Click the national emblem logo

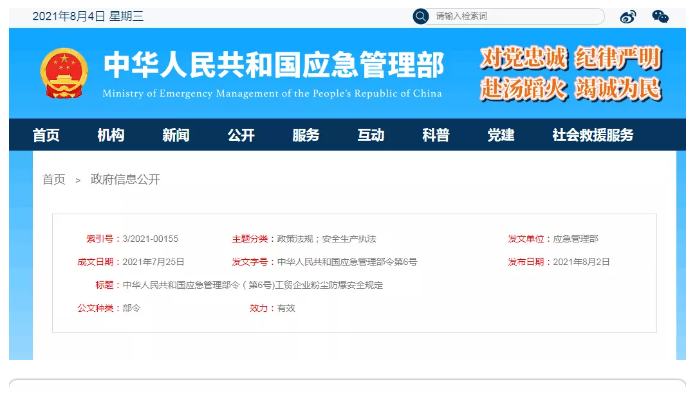click(x=64, y=73)
